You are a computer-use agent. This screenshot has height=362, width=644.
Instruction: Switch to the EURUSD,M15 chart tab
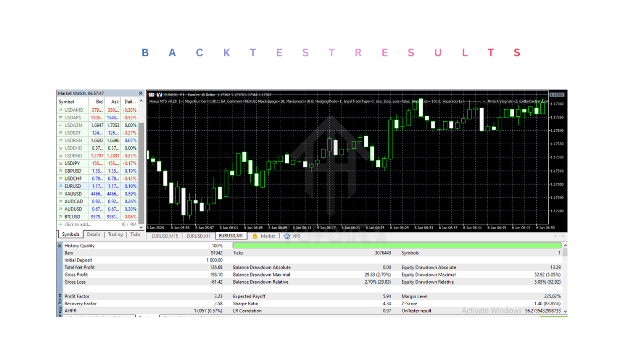[x=166, y=236]
